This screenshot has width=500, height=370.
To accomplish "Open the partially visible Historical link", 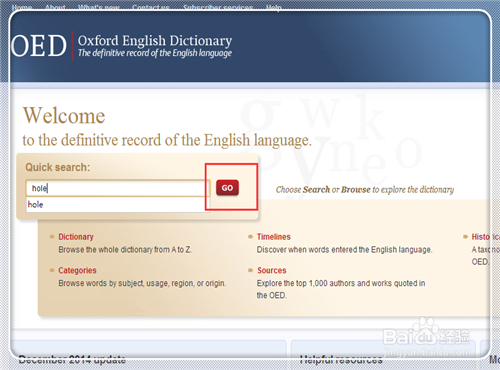I will click(x=485, y=237).
